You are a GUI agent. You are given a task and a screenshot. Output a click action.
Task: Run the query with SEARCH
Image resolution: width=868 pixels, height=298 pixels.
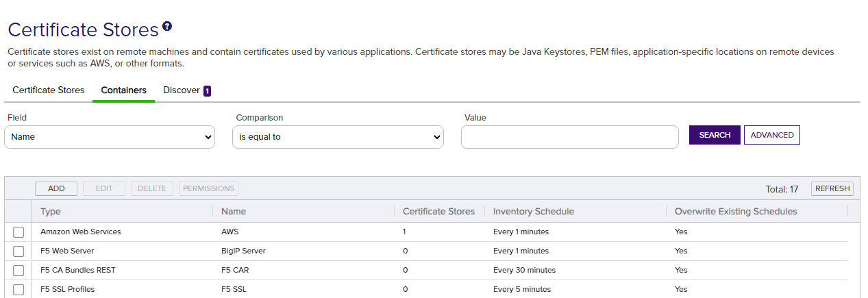coord(715,135)
